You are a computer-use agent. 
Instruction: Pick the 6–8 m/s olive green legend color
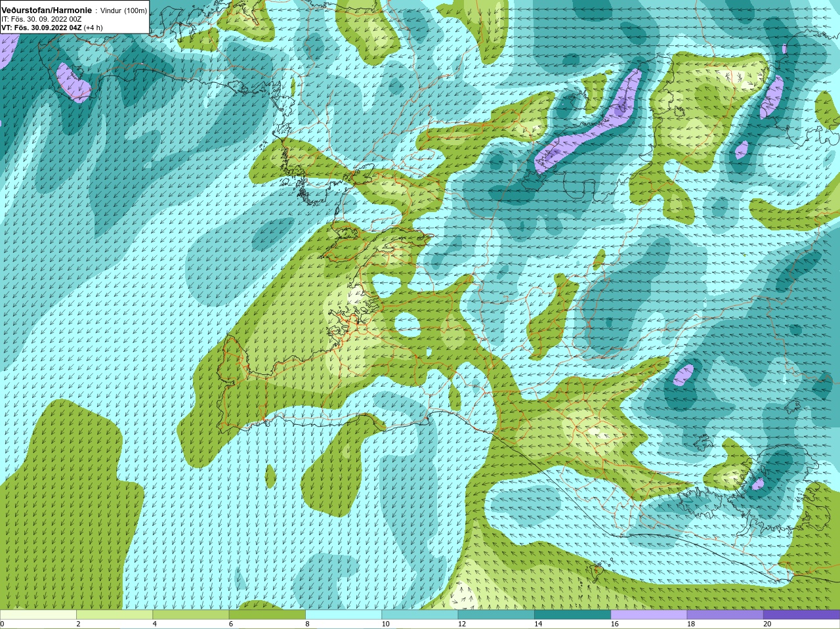click(x=267, y=615)
